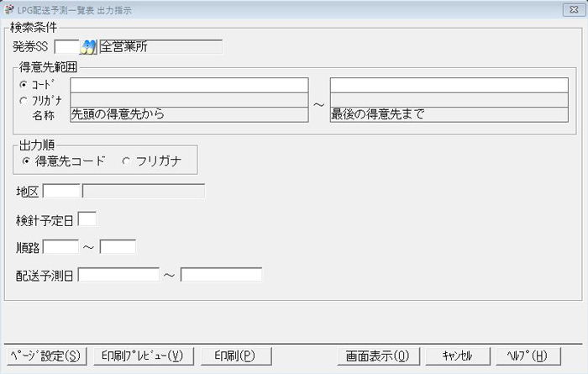Click the ending customer code field

tap(449, 85)
